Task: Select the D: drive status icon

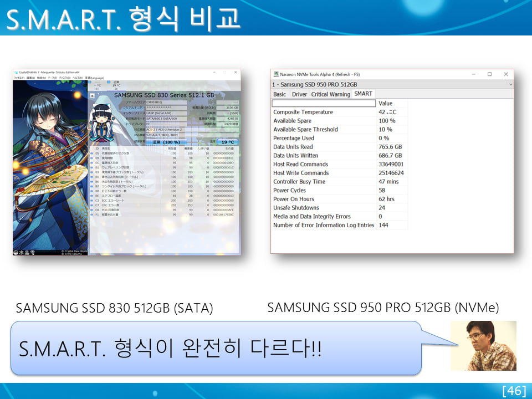Action: point(109,82)
